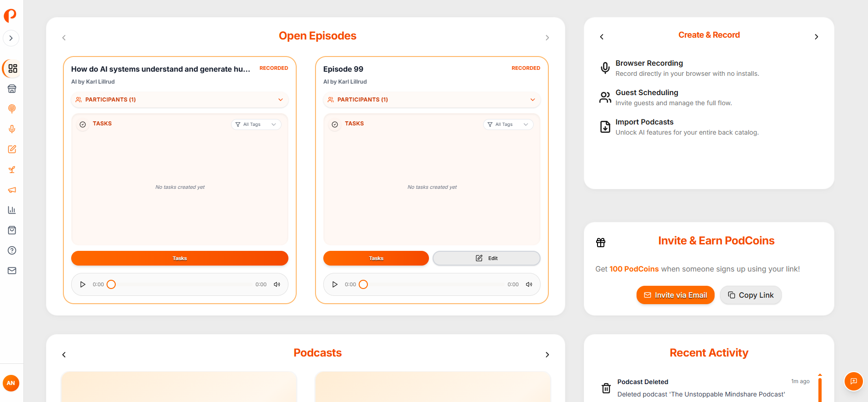Open the envelope mail icon in sidebar
This screenshot has width=868, height=402.
pos(12,271)
